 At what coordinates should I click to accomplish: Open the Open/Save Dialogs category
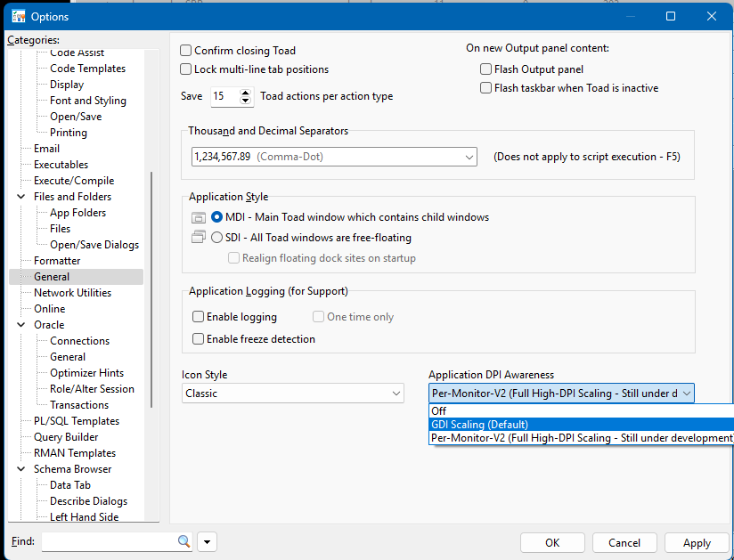coord(94,245)
